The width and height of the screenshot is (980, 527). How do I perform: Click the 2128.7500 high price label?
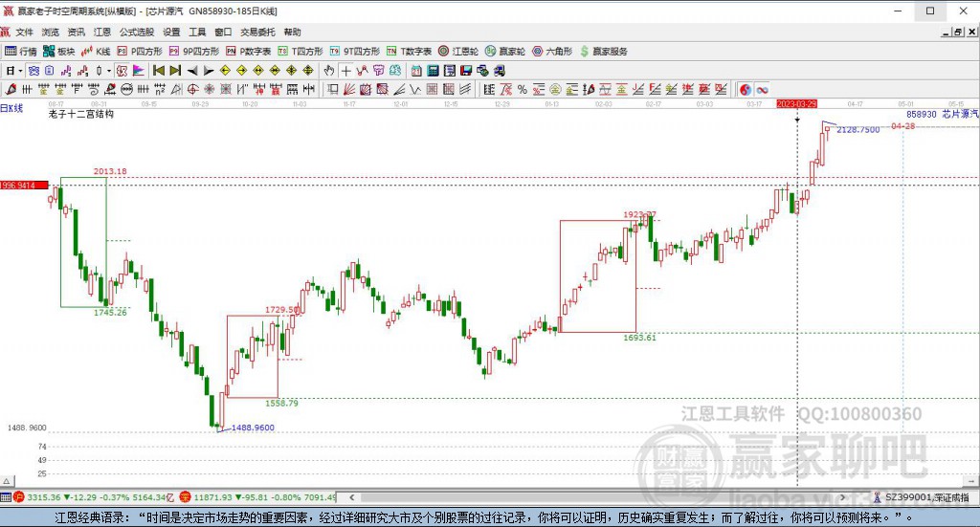[x=858, y=130]
